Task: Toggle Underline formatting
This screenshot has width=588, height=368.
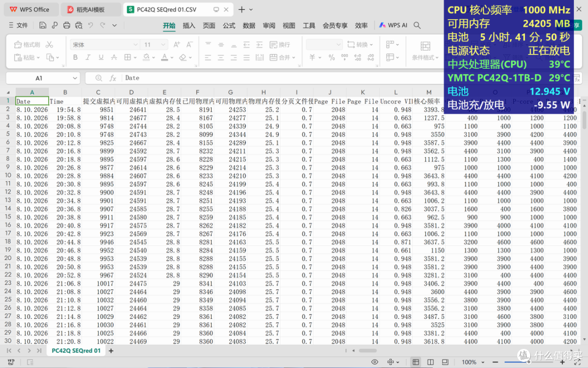Action: pos(101,57)
